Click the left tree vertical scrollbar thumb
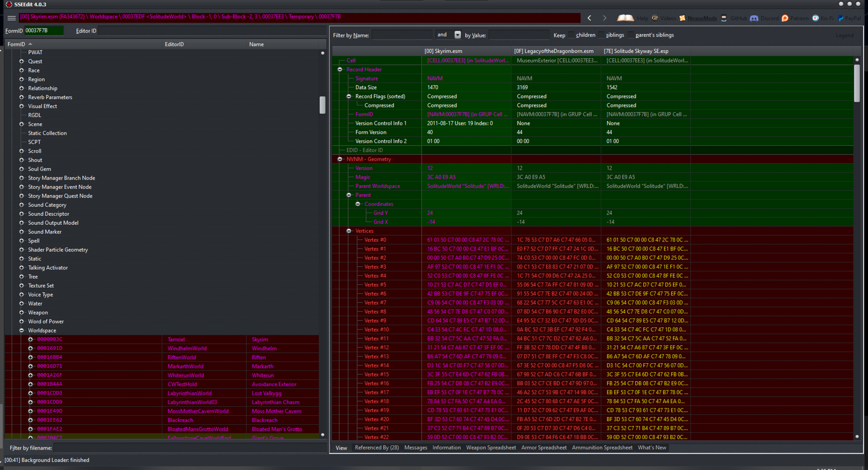This screenshot has height=470, width=868. point(322,105)
